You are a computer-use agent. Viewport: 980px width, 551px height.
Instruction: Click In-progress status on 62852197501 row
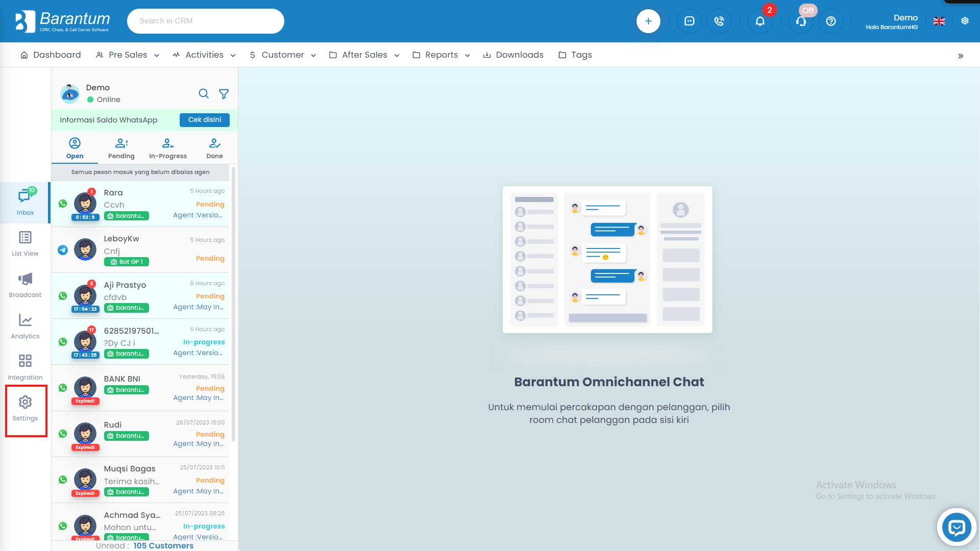pos(204,342)
